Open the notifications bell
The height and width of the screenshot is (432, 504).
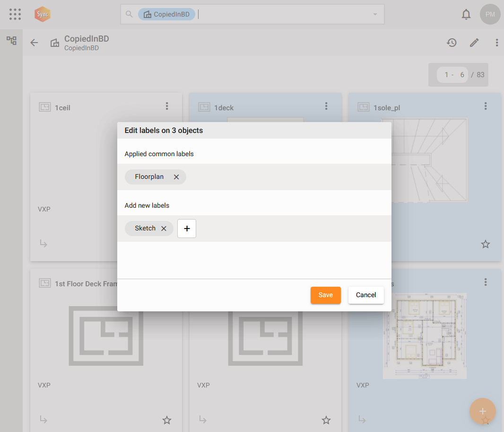tap(466, 15)
